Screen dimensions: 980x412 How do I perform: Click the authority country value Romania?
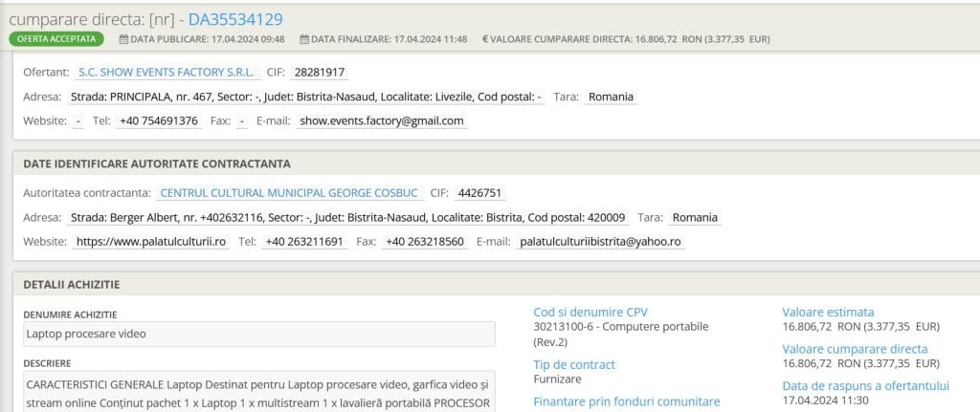695,218
